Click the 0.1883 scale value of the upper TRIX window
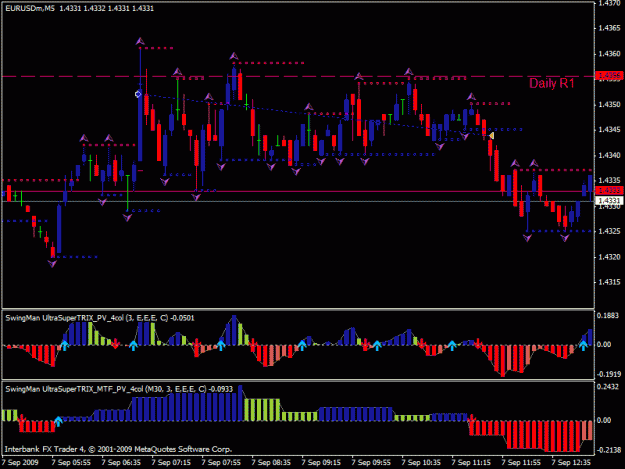Image resolution: width=625 pixels, height=469 pixels. pos(609,316)
